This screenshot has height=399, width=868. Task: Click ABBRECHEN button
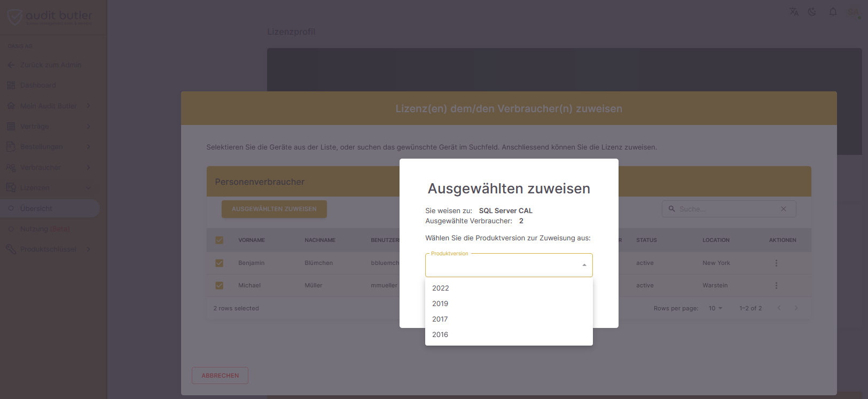click(220, 375)
